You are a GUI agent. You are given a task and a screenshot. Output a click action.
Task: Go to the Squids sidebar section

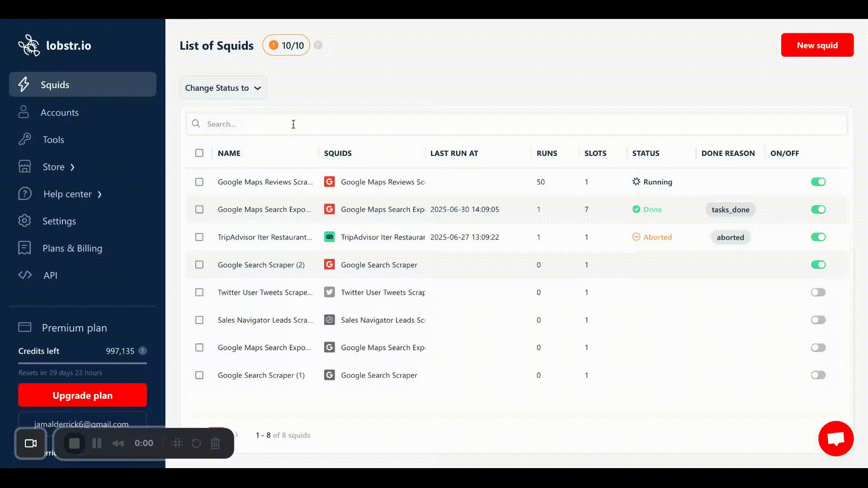pos(83,84)
